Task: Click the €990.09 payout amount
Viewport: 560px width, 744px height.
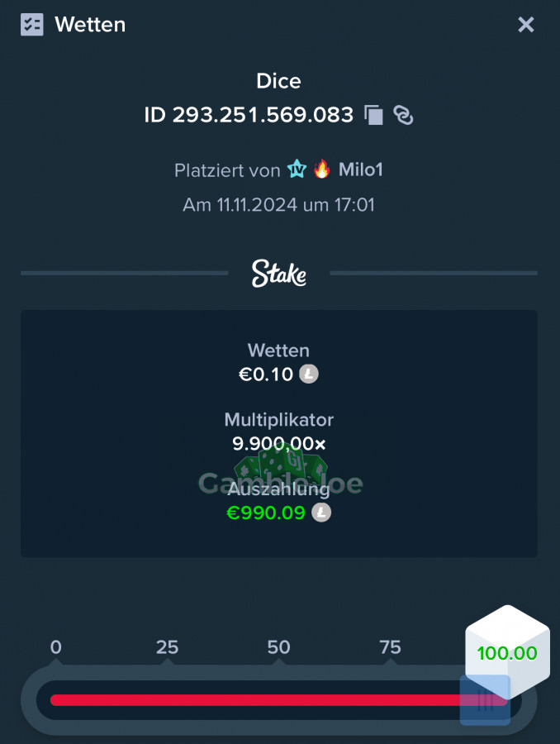Action: (266, 513)
